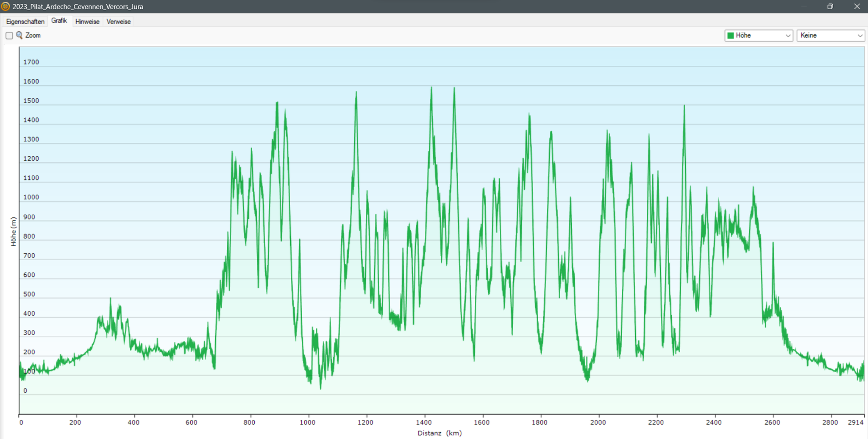Click the application icon in the title bar
The height and width of the screenshot is (439, 868).
pyautogui.click(x=5, y=6)
